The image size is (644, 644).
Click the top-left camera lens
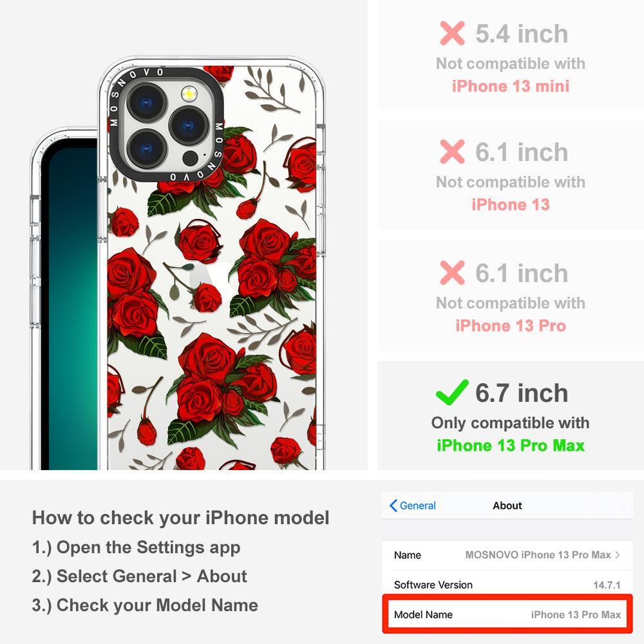pyautogui.click(x=147, y=102)
